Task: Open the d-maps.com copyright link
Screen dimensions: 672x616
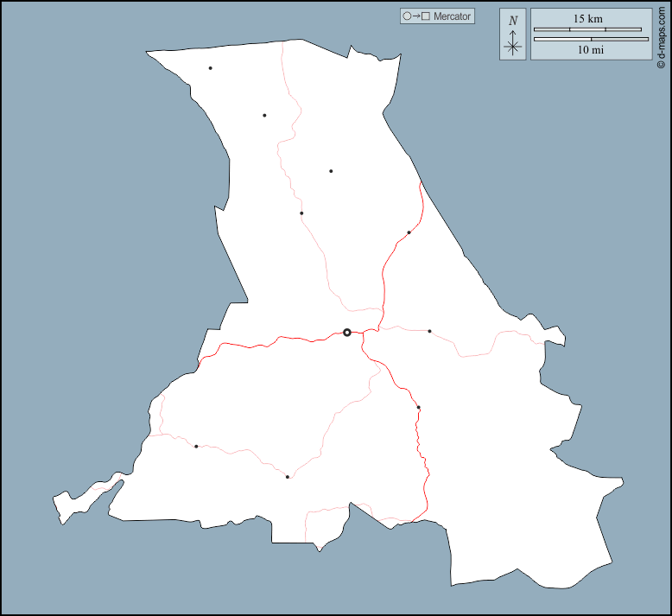Action: coord(661,35)
